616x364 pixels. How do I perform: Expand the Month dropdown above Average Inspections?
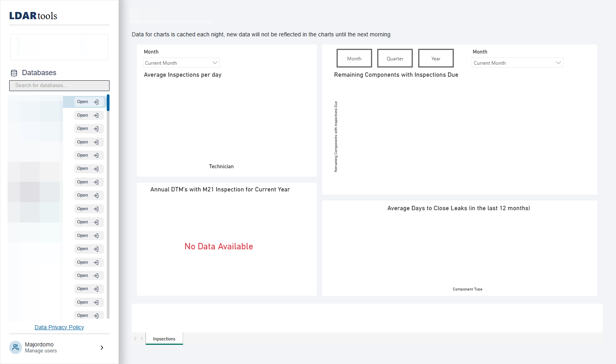[181, 63]
